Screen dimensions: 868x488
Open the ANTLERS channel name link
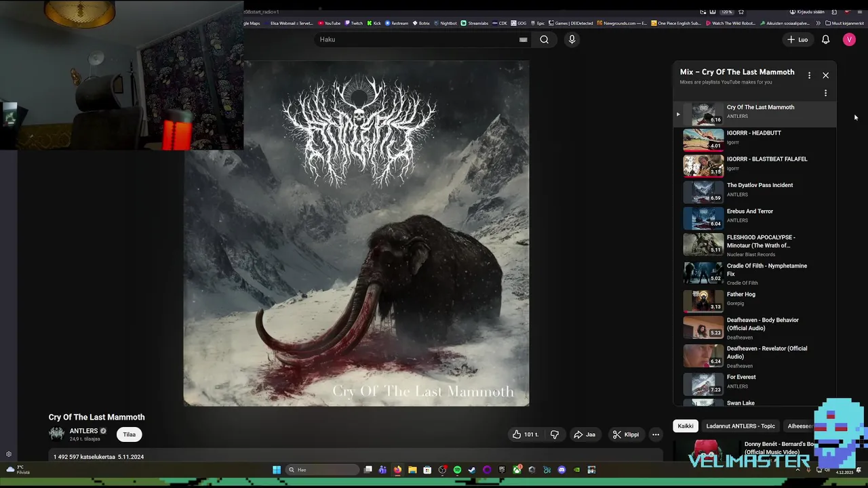click(x=83, y=431)
